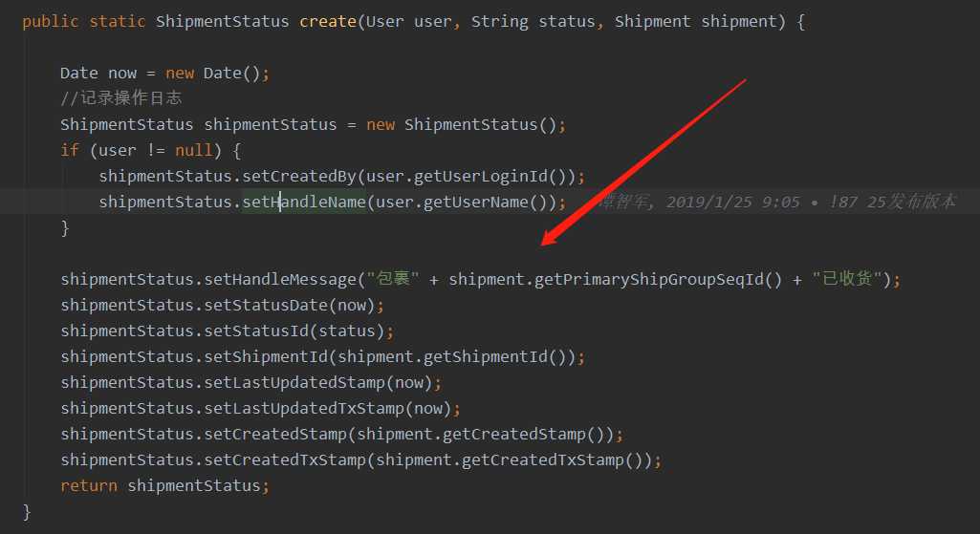Click 'setHandleName' method call
980x534 pixels.
click(x=304, y=202)
